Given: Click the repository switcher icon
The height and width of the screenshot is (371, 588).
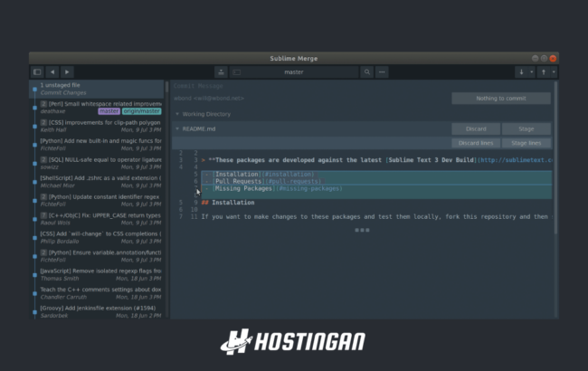Looking at the screenshot, I should [x=237, y=72].
